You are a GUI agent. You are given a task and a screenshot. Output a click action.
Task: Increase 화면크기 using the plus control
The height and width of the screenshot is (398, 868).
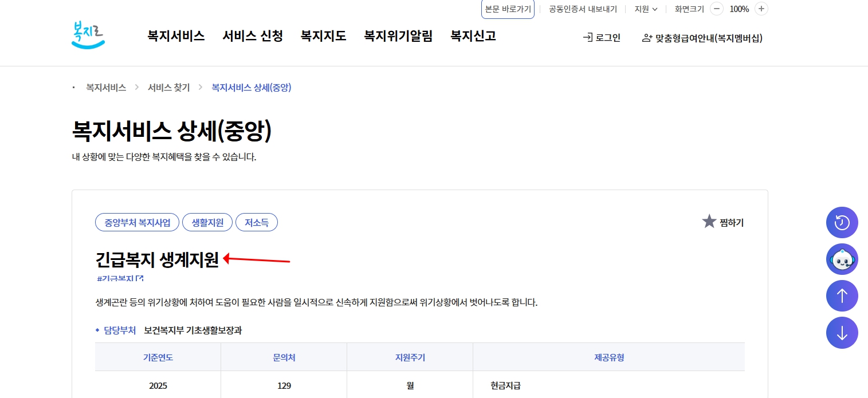(x=761, y=9)
